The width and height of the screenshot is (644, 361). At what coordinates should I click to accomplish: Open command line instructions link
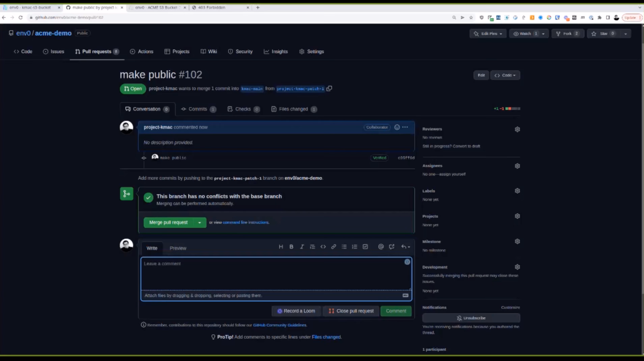tap(246, 222)
